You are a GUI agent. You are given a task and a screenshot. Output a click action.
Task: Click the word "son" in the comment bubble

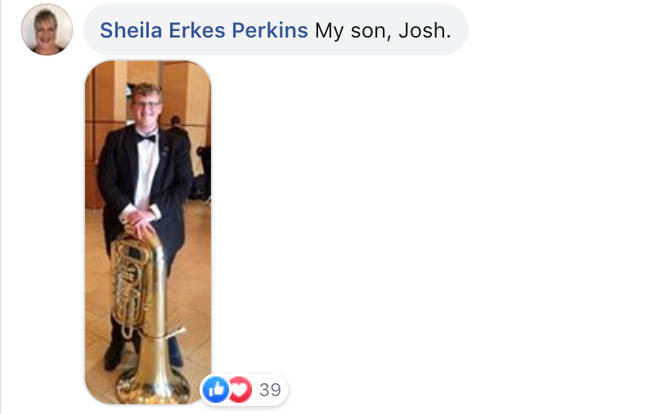[x=369, y=31]
